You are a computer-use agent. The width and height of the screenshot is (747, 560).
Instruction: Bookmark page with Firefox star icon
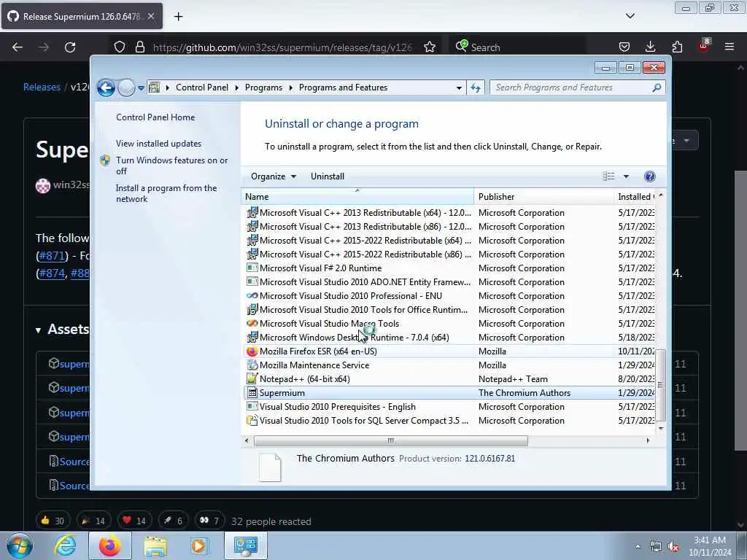pyautogui.click(x=430, y=47)
